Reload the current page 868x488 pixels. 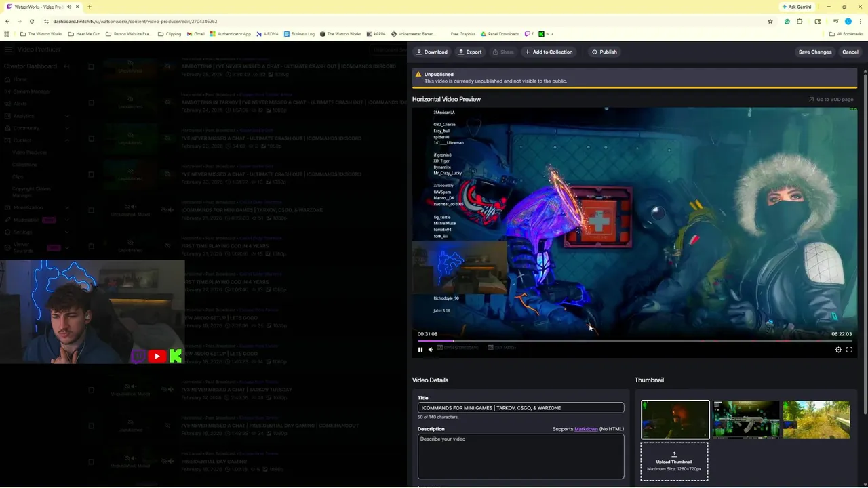[x=32, y=21]
